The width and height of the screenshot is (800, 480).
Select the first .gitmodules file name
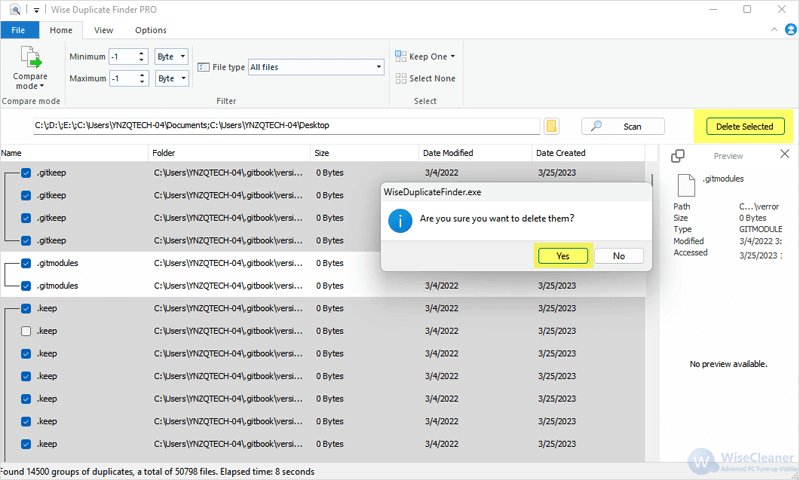(57, 263)
